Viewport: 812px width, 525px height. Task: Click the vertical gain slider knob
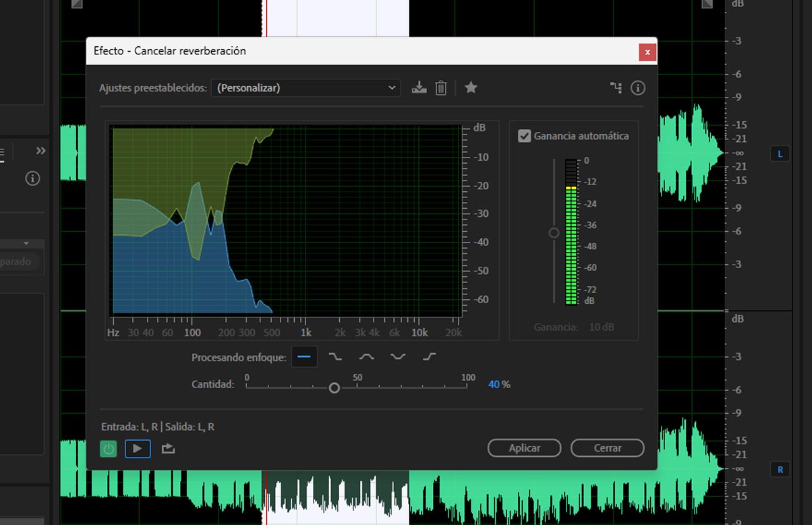coord(554,233)
